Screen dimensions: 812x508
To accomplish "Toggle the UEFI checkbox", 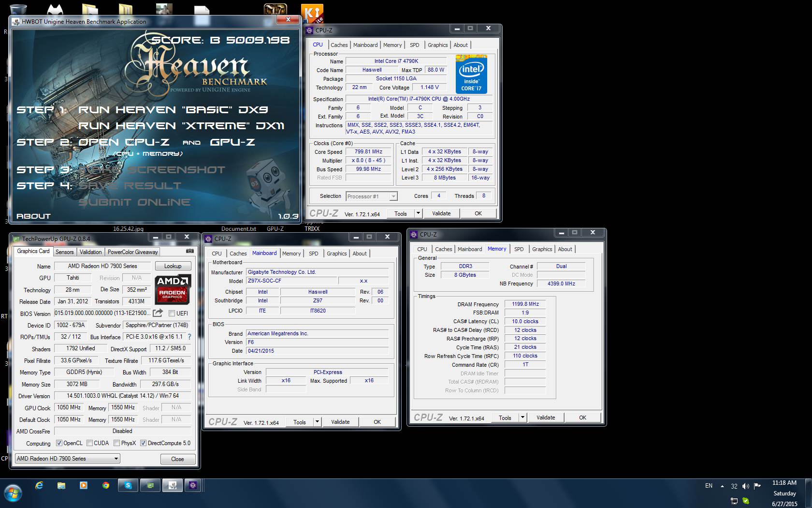I will click(172, 314).
